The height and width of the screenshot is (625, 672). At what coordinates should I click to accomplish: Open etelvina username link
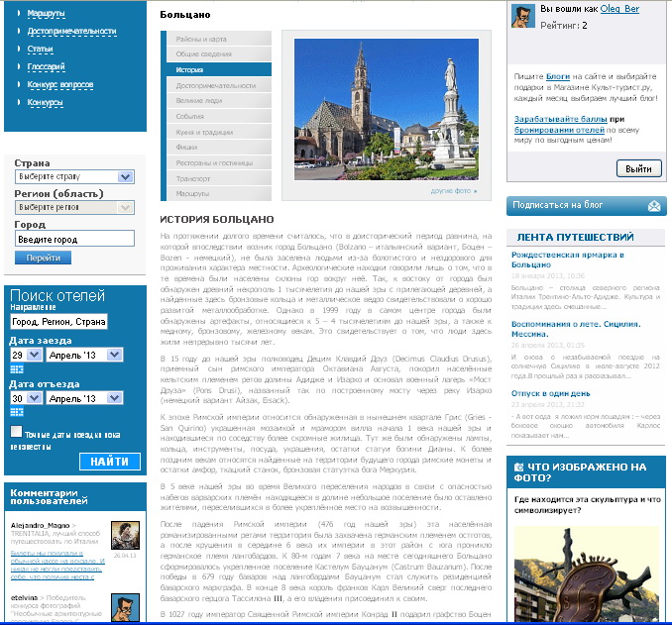(x=24, y=597)
